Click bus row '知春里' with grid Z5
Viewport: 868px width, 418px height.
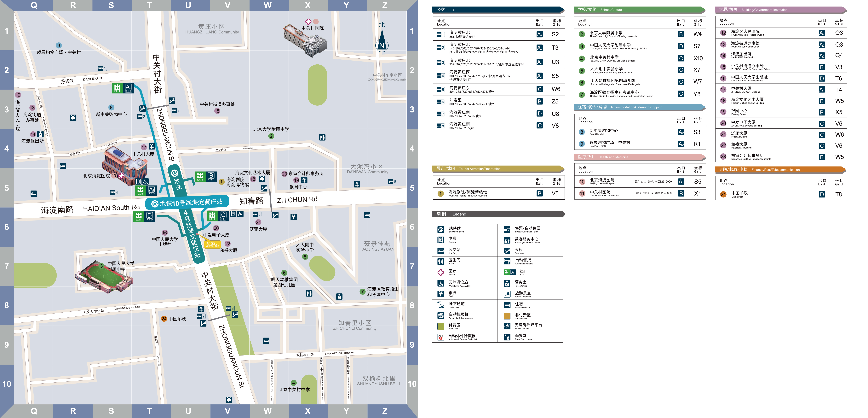(x=499, y=101)
